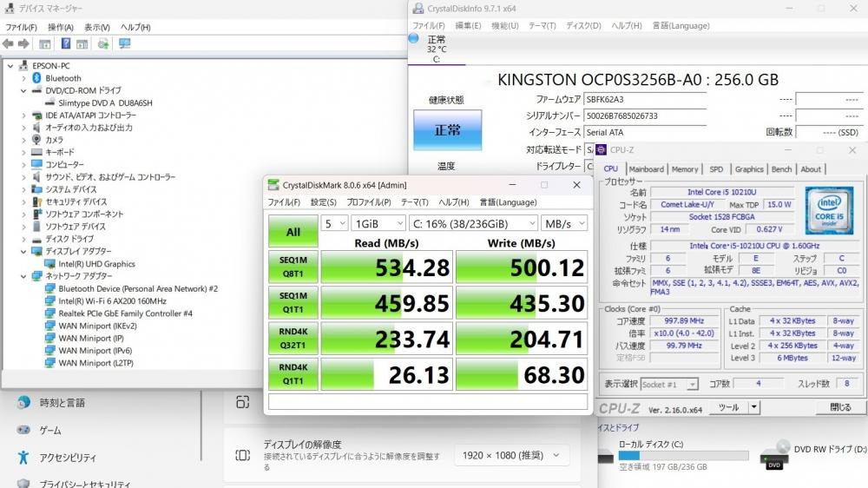Switch to Mainboard tab in CPU-Z
The width and height of the screenshot is (868, 488).
click(646, 169)
